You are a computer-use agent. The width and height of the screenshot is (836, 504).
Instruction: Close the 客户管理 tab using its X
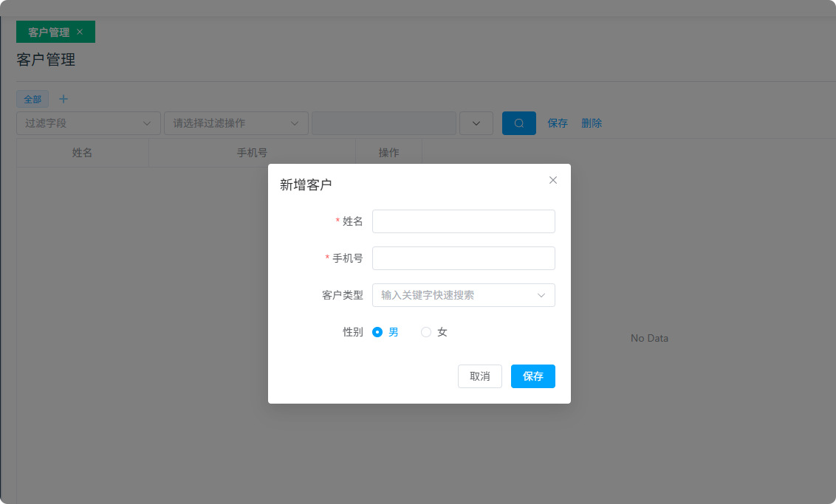[x=80, y=32]
